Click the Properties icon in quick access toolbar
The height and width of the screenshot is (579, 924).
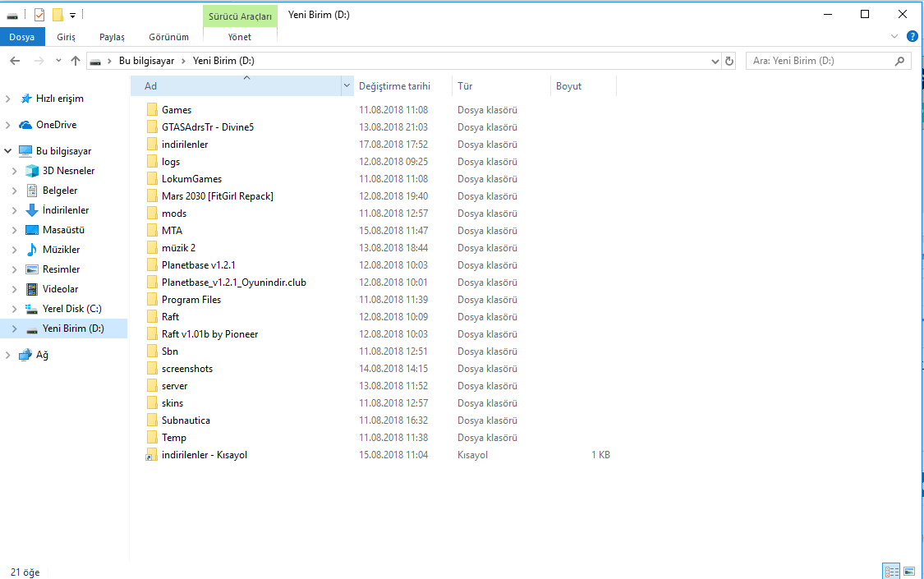click(x=39, y=15)
